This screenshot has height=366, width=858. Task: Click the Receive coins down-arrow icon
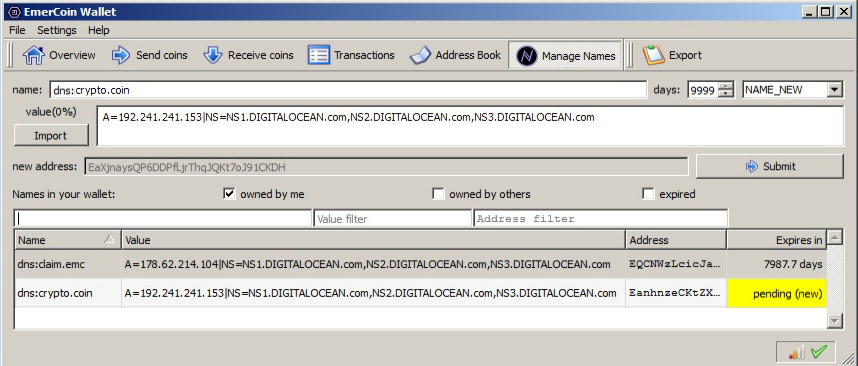point(213,55)
